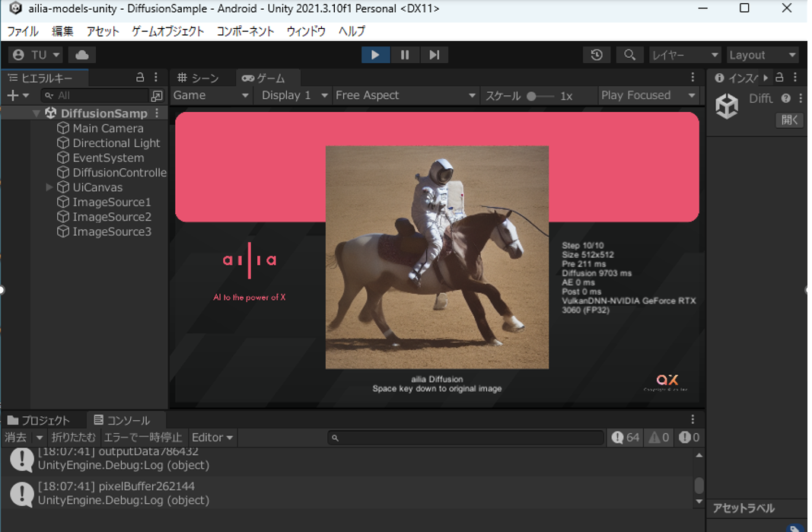Toggle error message filter in console

click(x=689, y=438)
